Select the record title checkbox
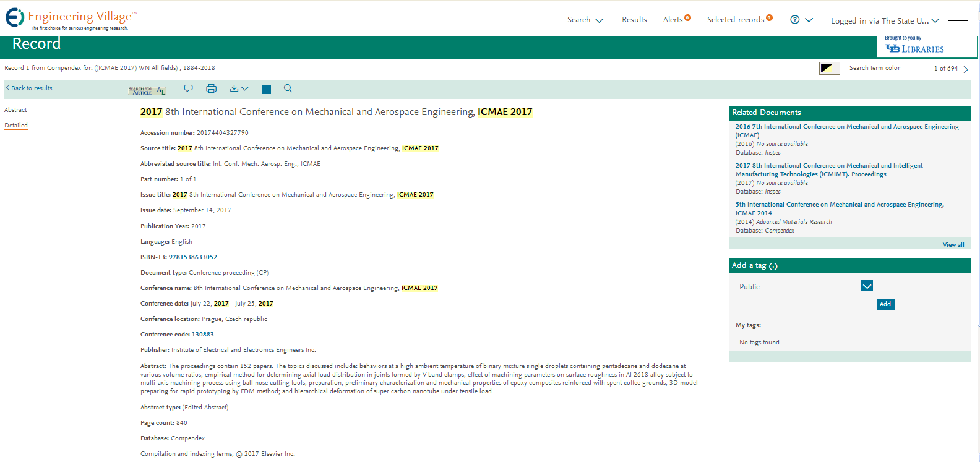 pyautogui.click(x=130, y=112)
